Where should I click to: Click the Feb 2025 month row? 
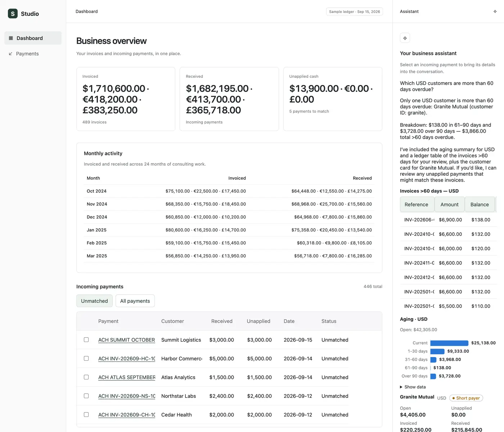[229, 243]
